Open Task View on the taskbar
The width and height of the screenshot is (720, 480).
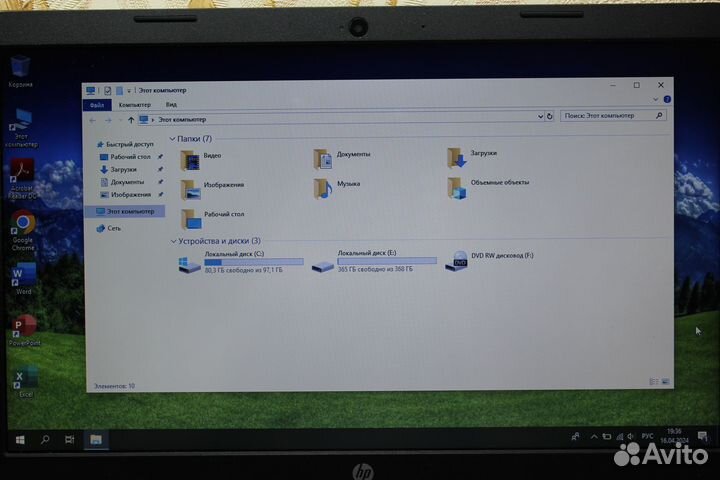tap(70, 440)
